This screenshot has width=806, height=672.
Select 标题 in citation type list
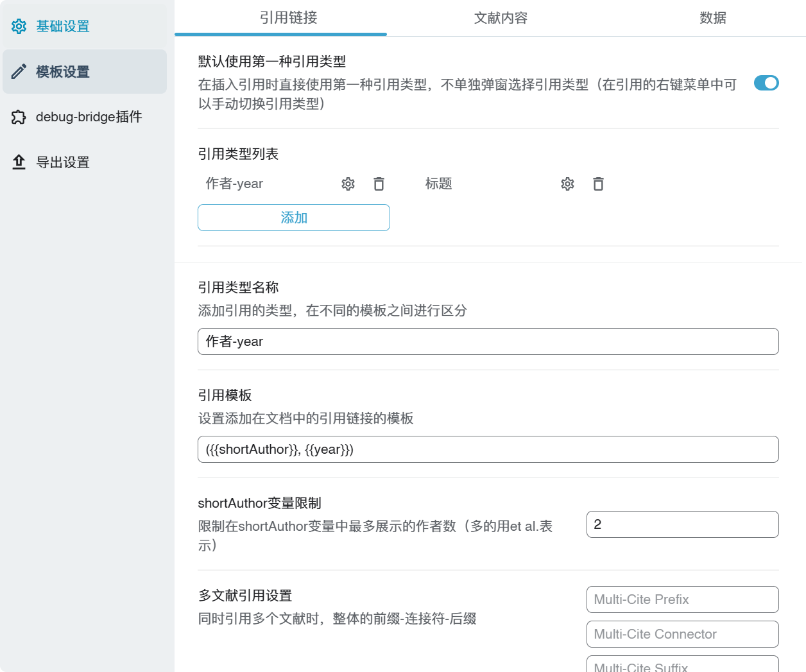click(439, 184)
